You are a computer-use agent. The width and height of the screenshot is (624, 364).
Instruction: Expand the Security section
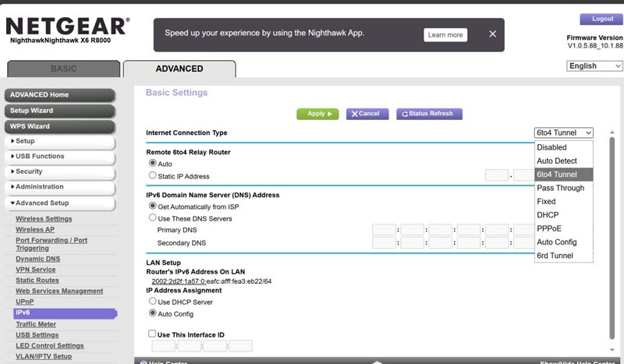pyautogui.click(x=60, y=171)
